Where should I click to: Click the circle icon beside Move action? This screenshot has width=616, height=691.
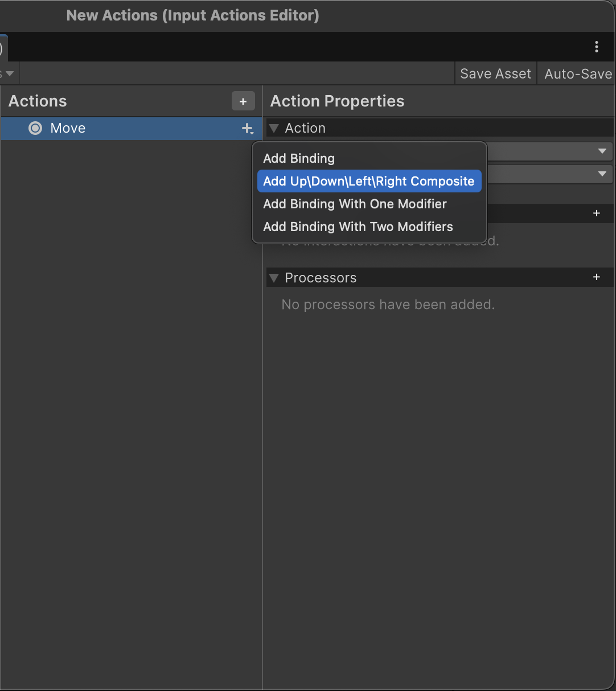click(35, 129)
